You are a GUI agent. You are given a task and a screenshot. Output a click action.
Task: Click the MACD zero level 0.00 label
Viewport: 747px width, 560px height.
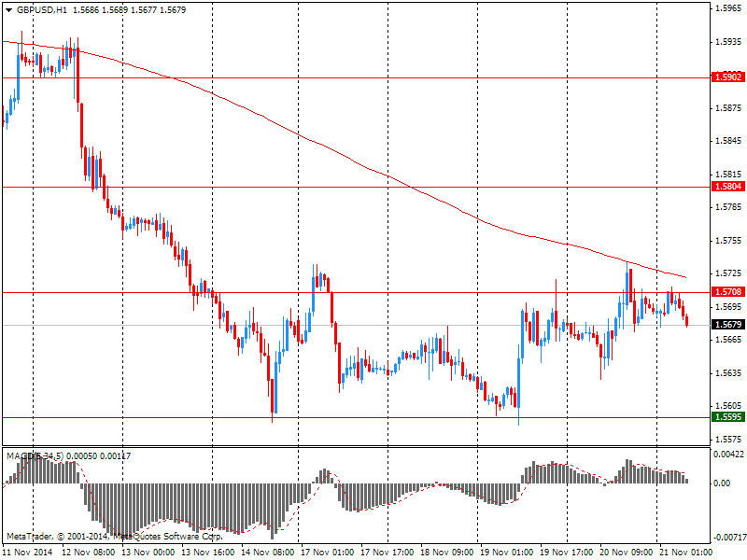722,483
